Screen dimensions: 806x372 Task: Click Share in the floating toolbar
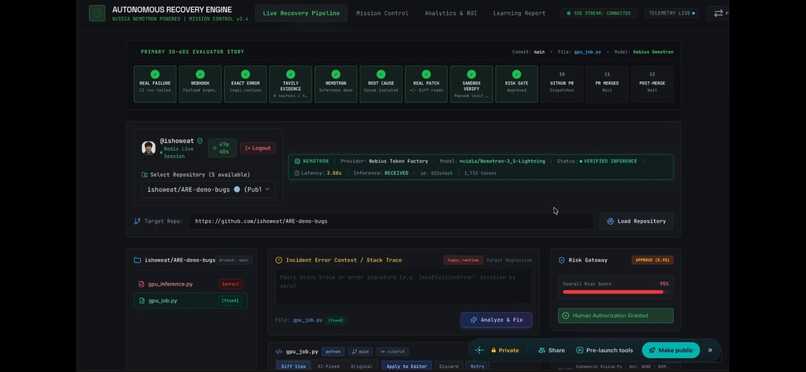tap(551, 350)
